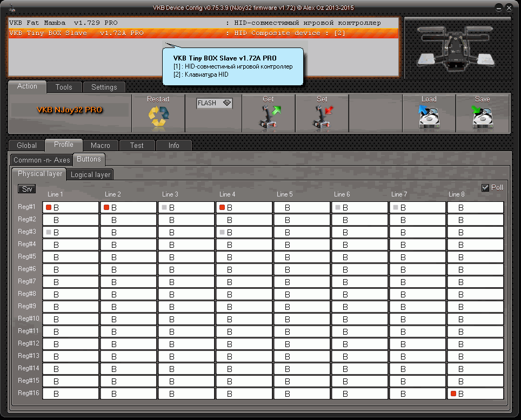Select the Physical layer tab

pos(39,174)
